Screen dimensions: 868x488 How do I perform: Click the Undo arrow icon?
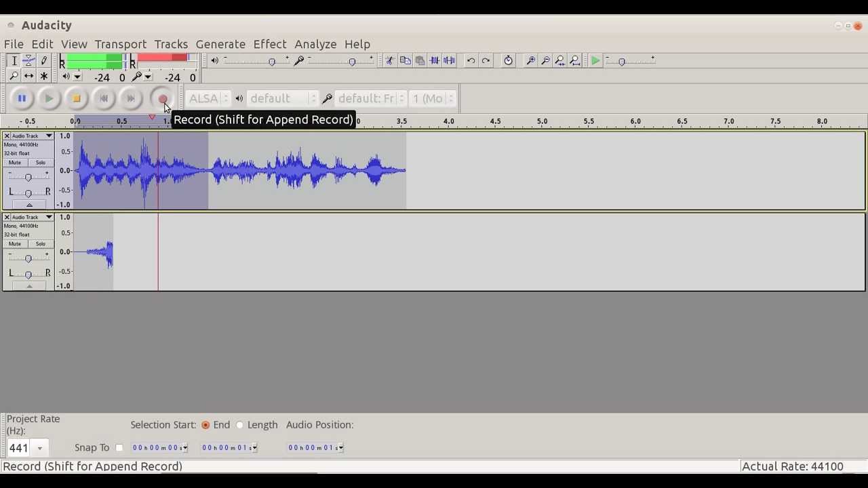tap(471, 61)
